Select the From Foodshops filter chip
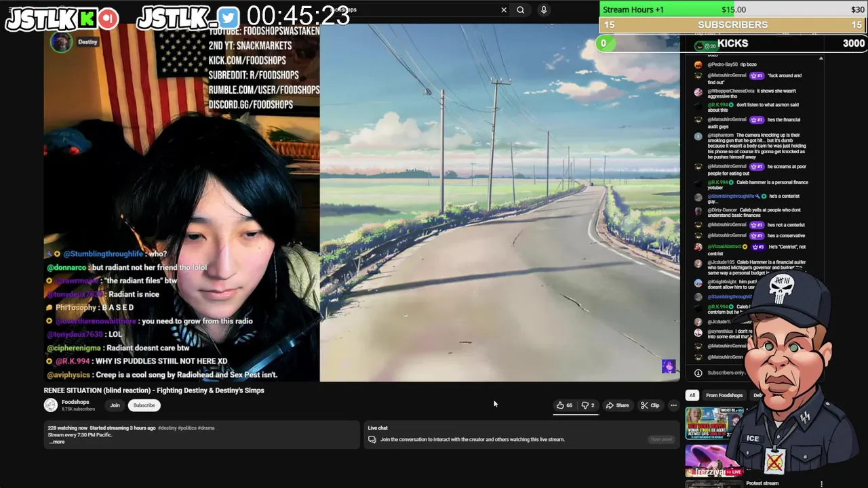 click(x=724, y=395)
